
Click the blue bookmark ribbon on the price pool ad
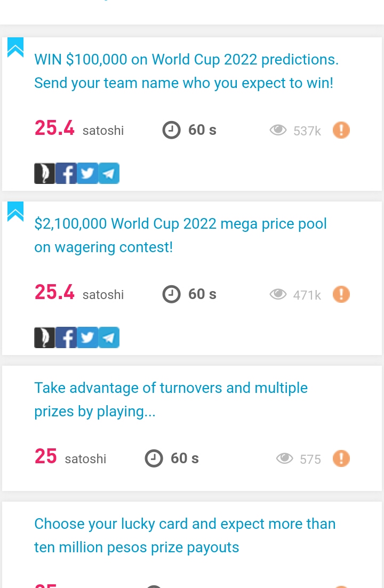click(x=15, y=212)
